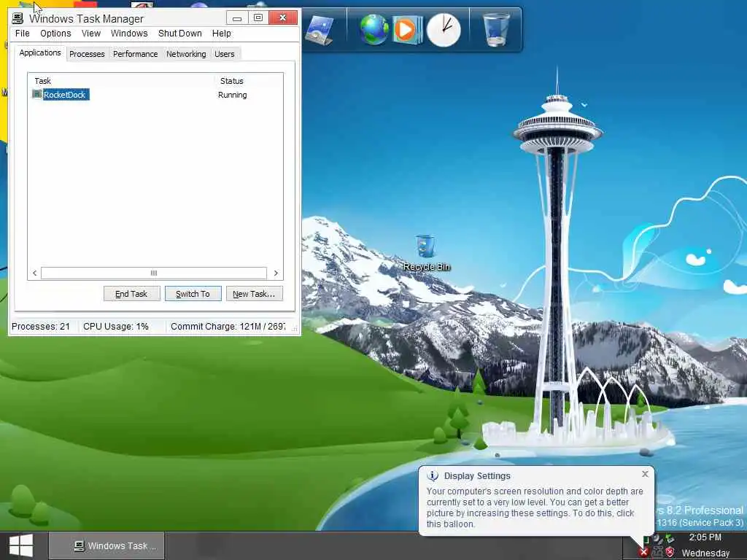Open the recycle bin icon in RocketDock
Viewport: 747px width, 560px height.
pos(496,29)
